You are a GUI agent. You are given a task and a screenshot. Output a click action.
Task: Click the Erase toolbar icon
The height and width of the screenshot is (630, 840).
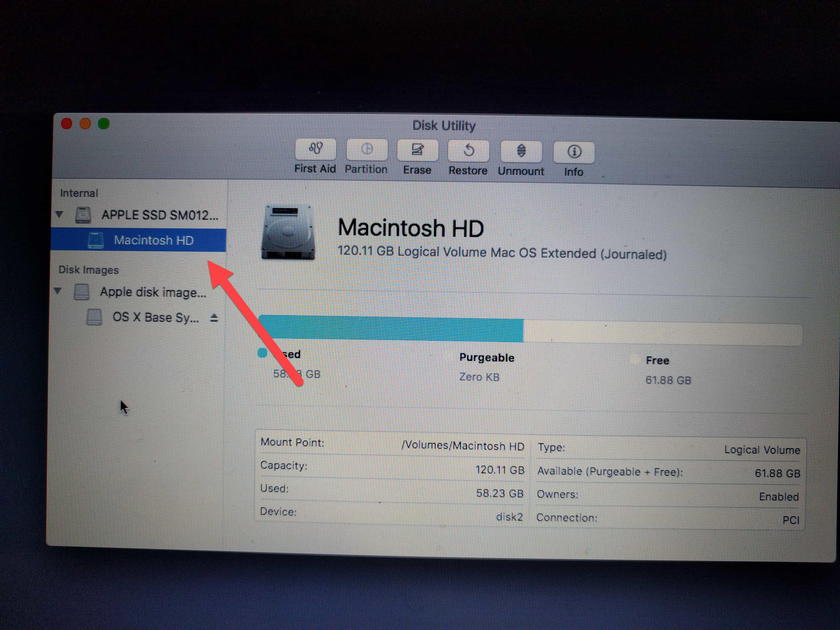[x=417, y=150]
